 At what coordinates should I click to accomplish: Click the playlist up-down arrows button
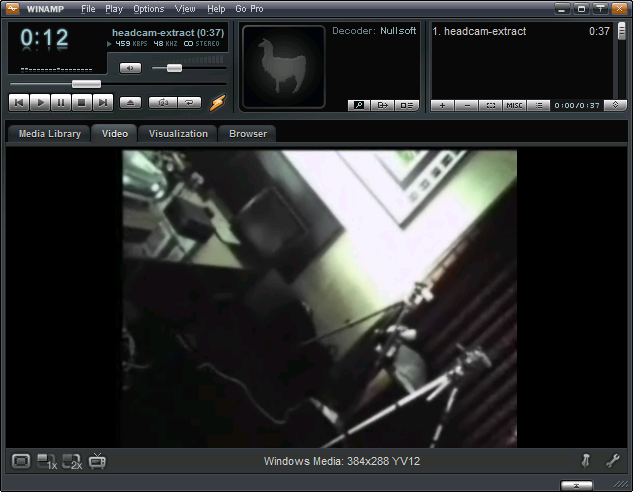coord(615,105)
